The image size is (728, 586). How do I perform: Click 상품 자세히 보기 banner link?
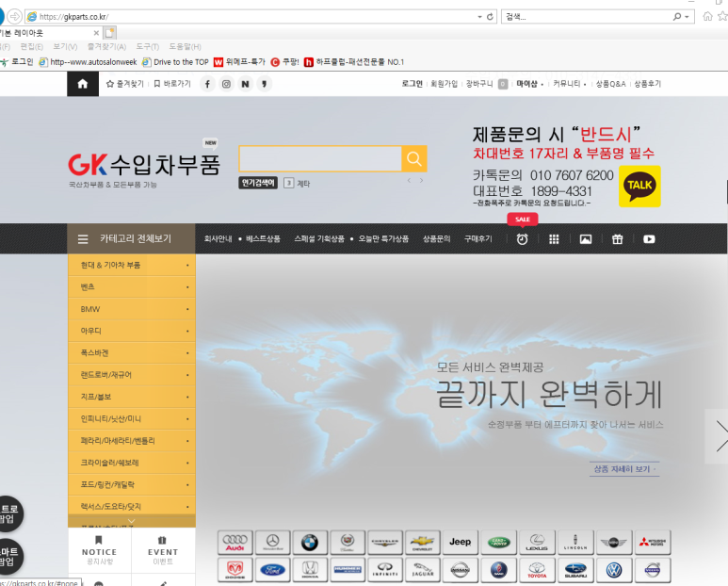pos(624,469)
